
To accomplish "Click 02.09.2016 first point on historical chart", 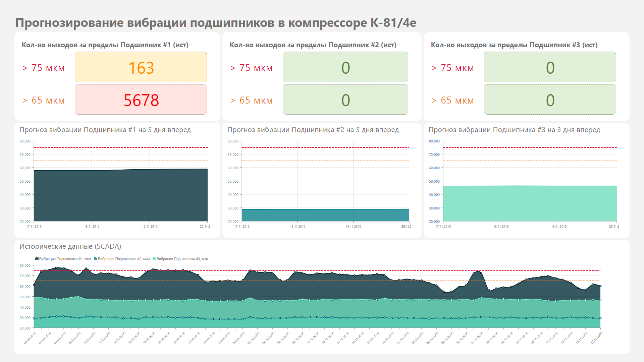I will (34, 285).
